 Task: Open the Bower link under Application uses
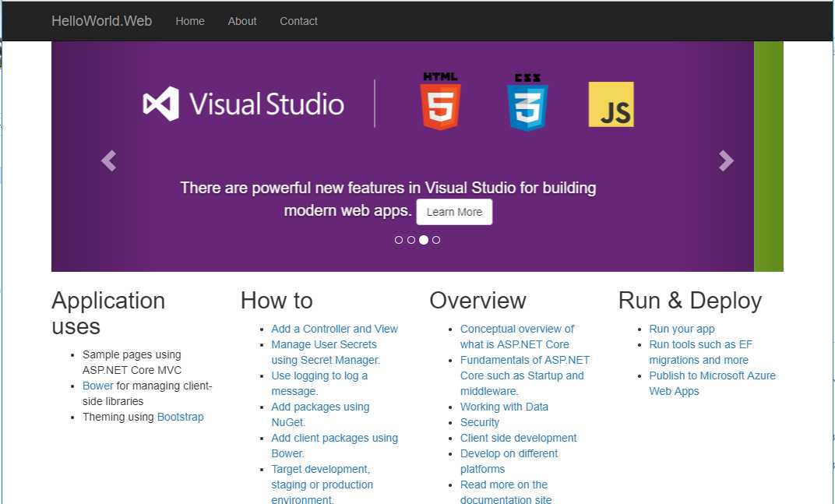tap(98, 386)
